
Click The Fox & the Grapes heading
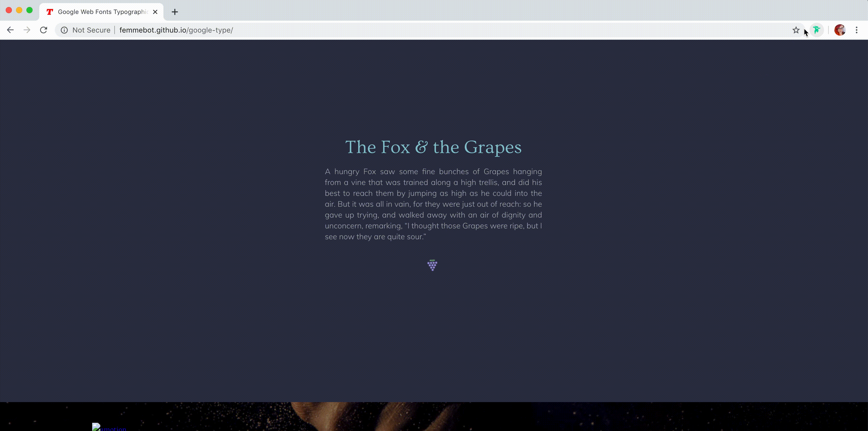(x=433, y=147)
